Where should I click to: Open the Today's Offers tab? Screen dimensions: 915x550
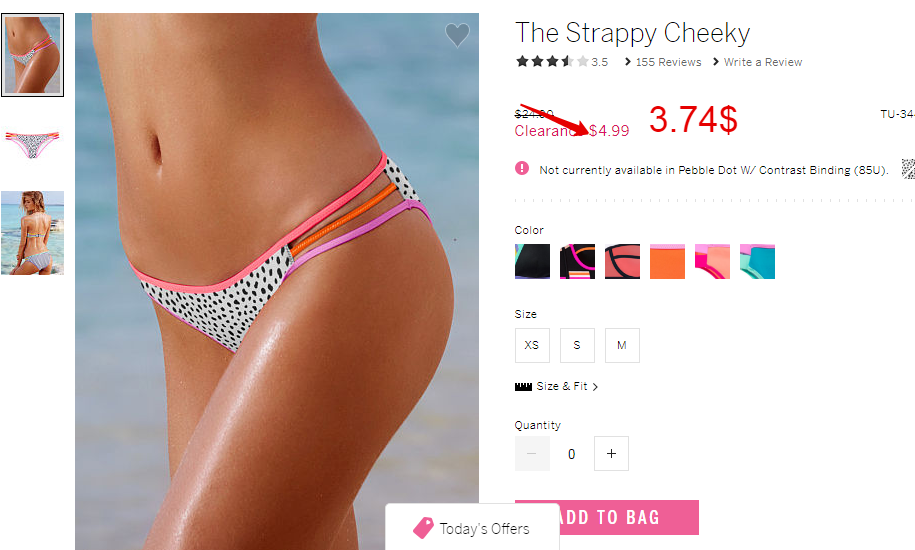click(472, 527)
